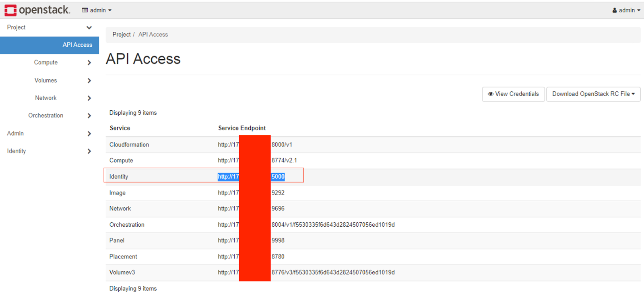Expand the Compute sidebar menu
This screenshot has height=302, width=644.
(x=50, y=62)
